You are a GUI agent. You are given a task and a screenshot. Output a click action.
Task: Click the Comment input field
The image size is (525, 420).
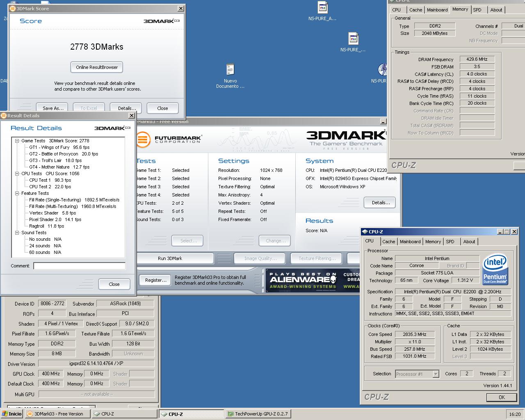click(79, 266)
